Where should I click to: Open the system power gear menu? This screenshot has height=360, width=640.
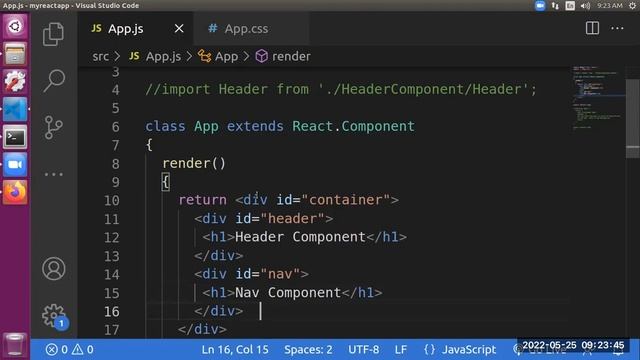633,5
